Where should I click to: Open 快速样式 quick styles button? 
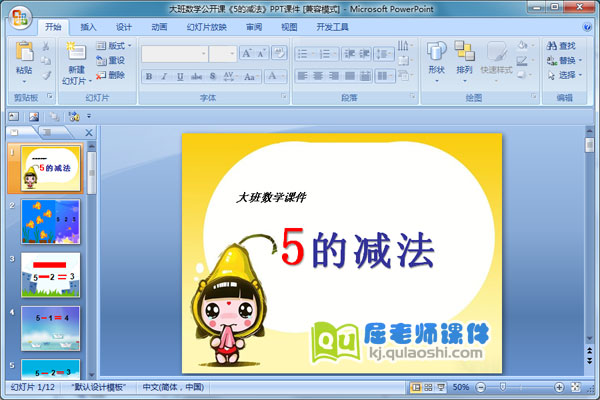click(496, 59)
